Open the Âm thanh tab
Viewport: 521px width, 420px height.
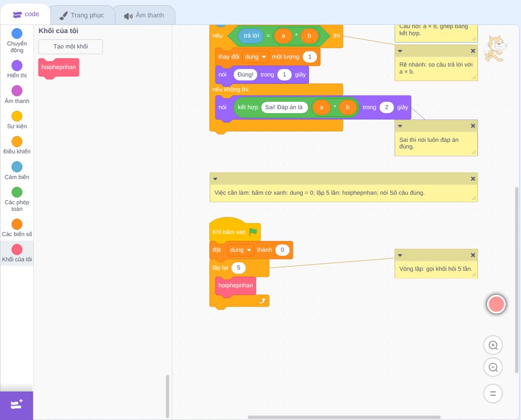coord(144,15)
